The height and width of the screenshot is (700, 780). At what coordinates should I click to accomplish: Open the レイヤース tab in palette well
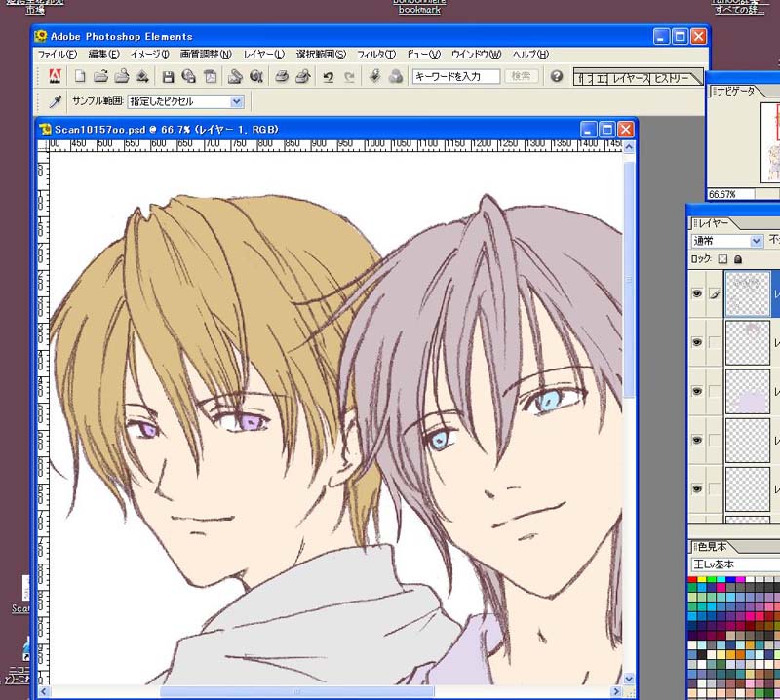(x=630, y=78)
